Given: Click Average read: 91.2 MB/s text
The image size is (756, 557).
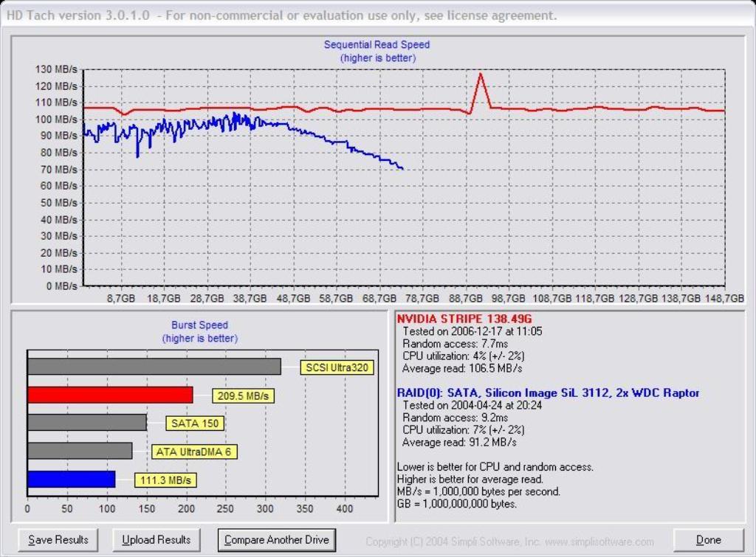Looking at the screenshot, I should [x=459, y=443].
